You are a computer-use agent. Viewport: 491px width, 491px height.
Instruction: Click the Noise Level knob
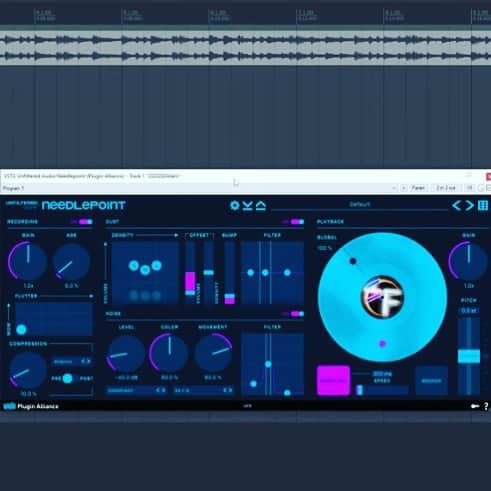126,354
